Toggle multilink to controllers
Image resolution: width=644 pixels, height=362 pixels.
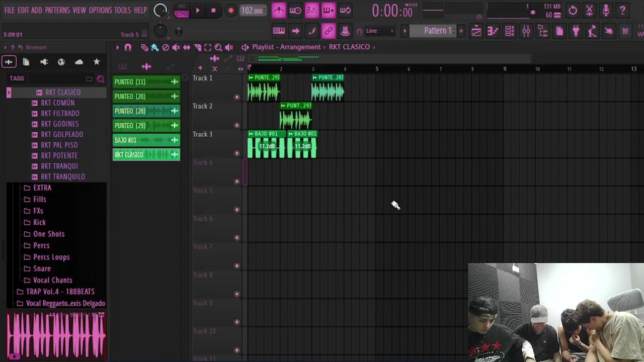coord(329,31)
